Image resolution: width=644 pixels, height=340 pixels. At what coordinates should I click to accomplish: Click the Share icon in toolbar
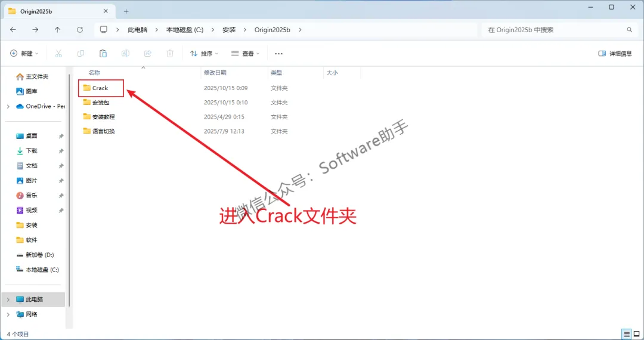[148, 53]
